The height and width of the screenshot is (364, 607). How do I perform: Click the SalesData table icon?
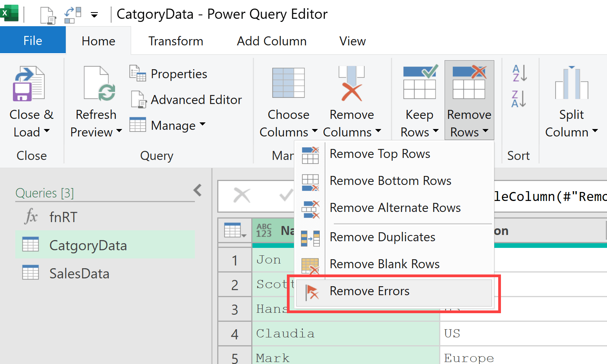[x=31, y=273]
